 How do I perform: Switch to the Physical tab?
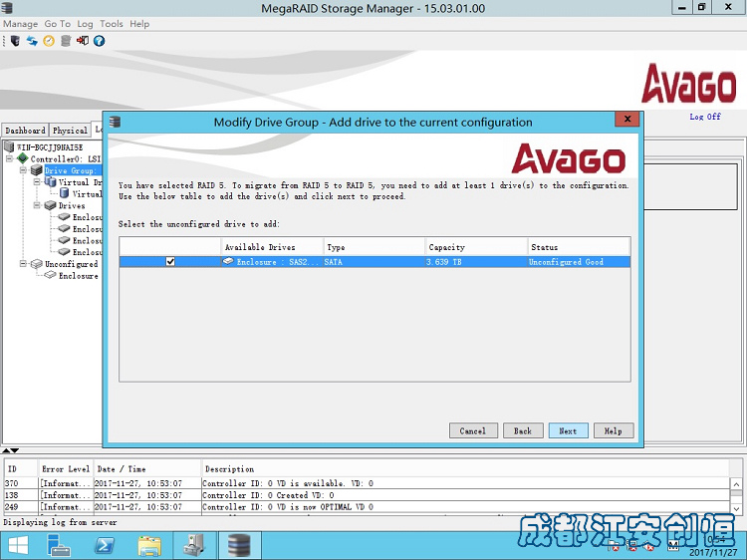pyautogui.click(x=70, y=131)
